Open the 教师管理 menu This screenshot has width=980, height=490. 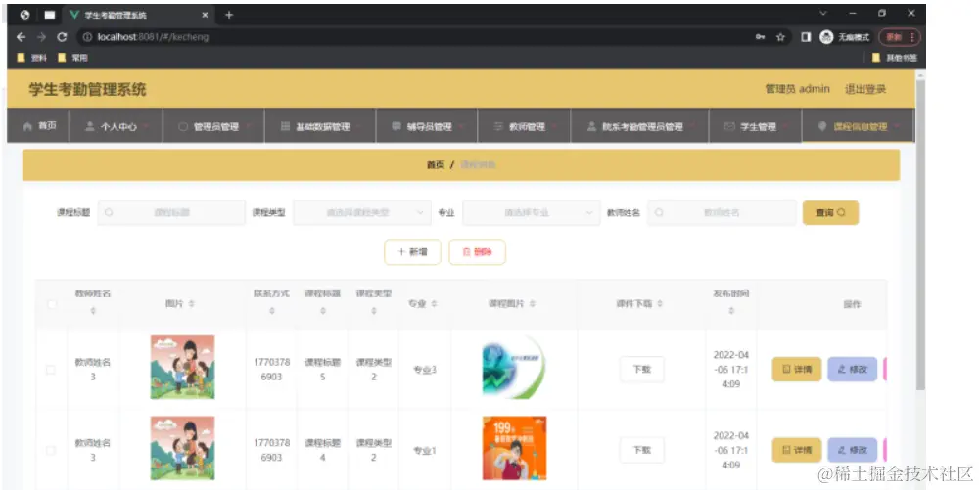tap(524, 126)
